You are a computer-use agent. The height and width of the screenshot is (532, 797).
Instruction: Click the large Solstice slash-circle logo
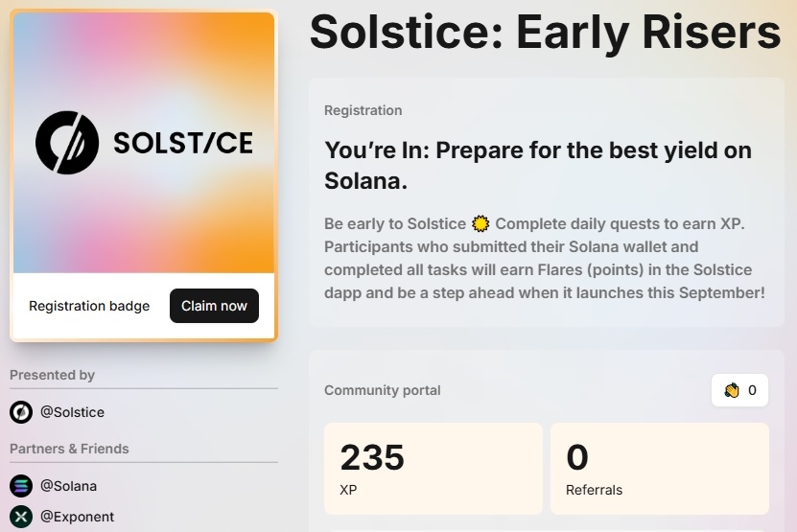(x=67, y=143)
